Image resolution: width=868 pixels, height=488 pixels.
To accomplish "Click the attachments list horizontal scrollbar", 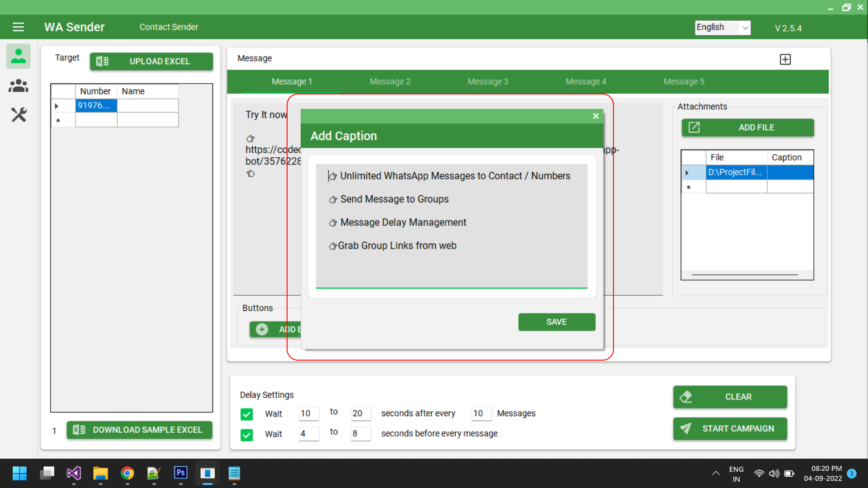I will pos(744,274).
